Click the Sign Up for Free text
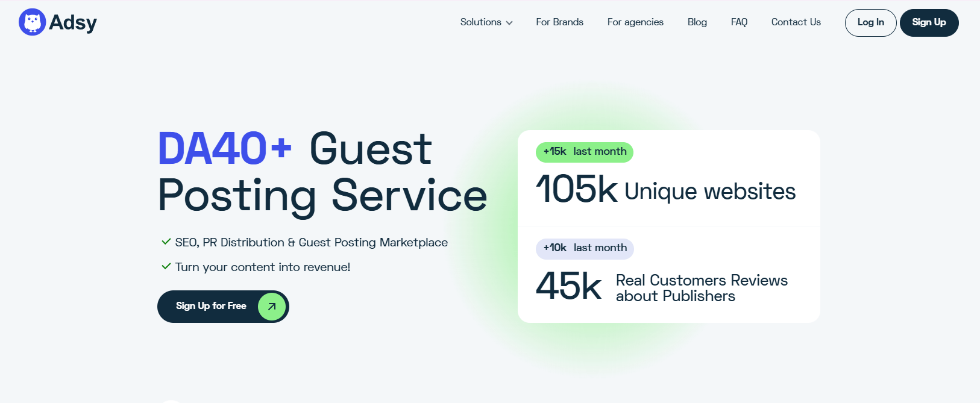The width and height of the screenshot is (980, 403). pos(211,306)
